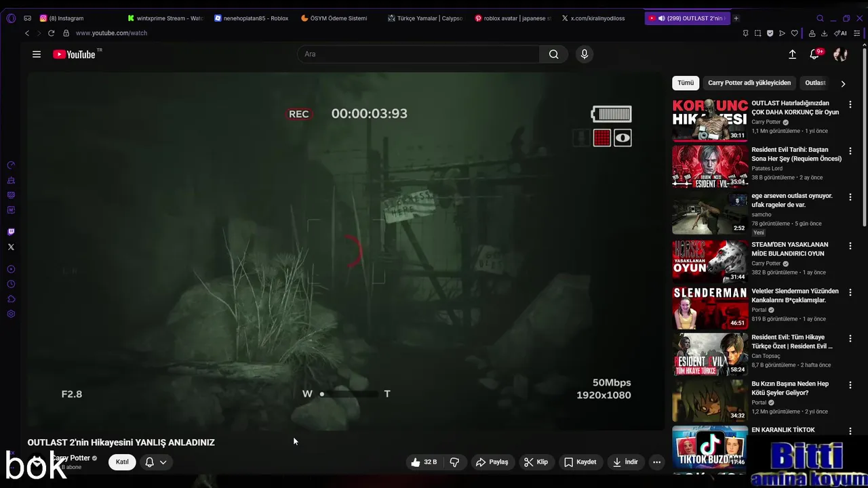Start voice search with the microphone
Image resolution: width=868 pixels, height=488 pixels.
pyautogui.click(x=585, y=54)
